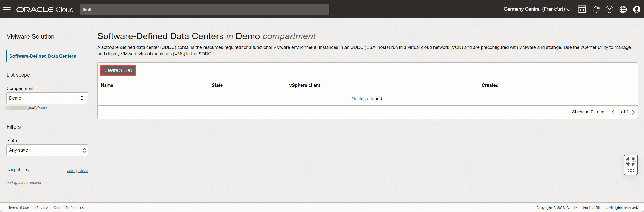Go to next page arrow

tap(633, 112)
